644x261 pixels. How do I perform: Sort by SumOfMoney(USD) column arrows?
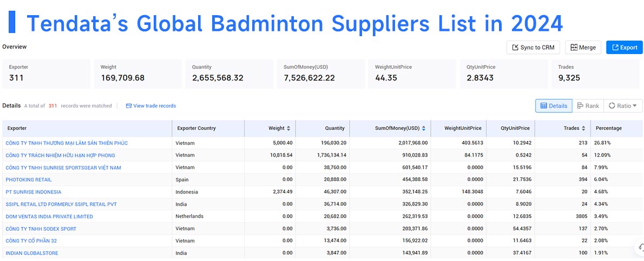[423, 129]
